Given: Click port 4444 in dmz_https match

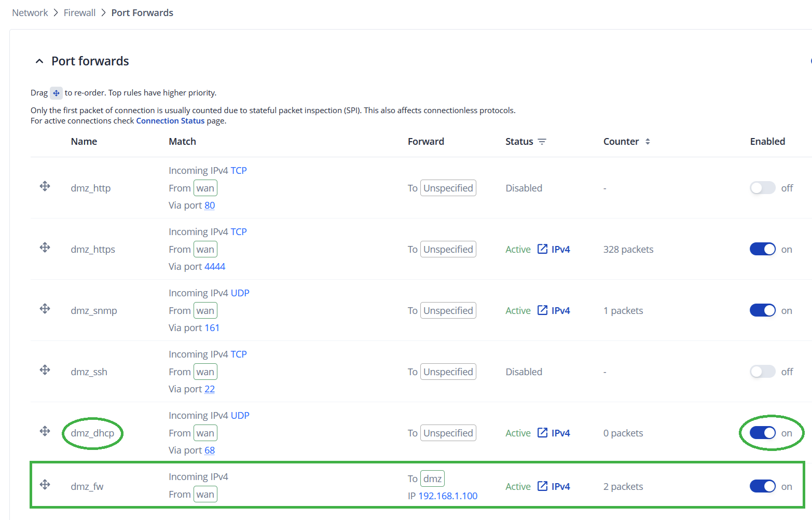Looking at the screenshot, I should 215,267.
